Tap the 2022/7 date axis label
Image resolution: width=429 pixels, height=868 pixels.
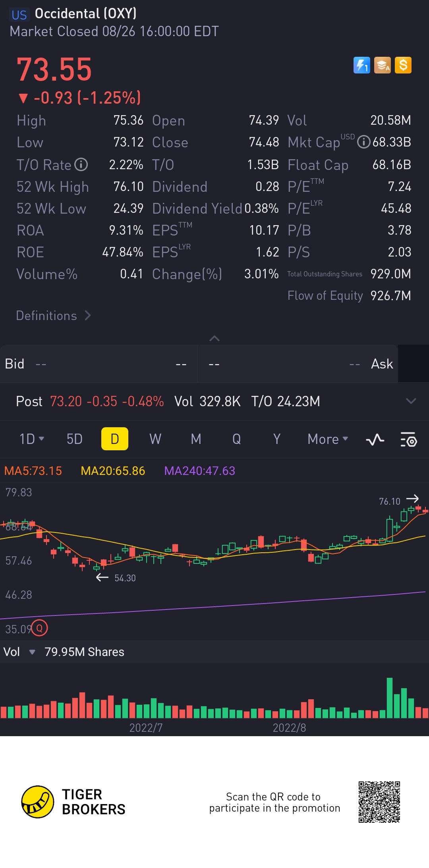pyautogui.click(x=146, y=727)
